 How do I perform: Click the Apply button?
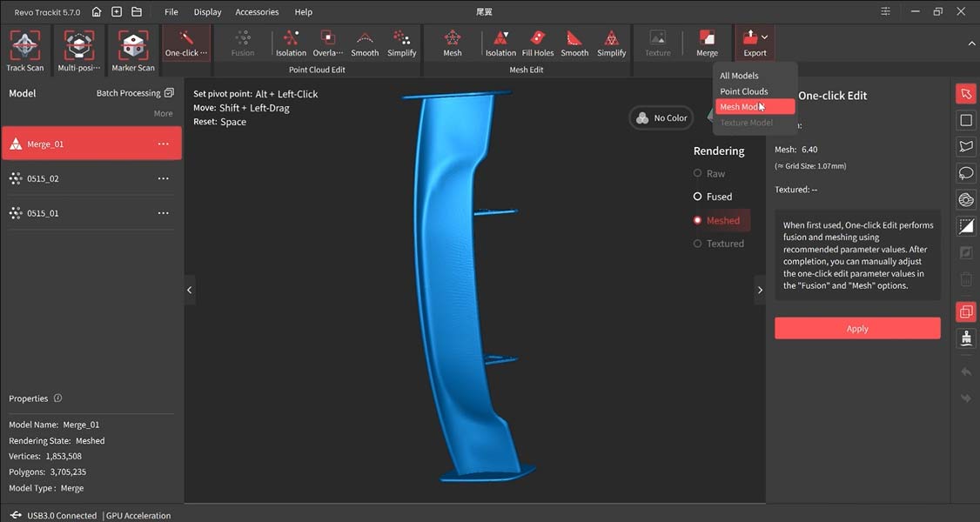856,328
